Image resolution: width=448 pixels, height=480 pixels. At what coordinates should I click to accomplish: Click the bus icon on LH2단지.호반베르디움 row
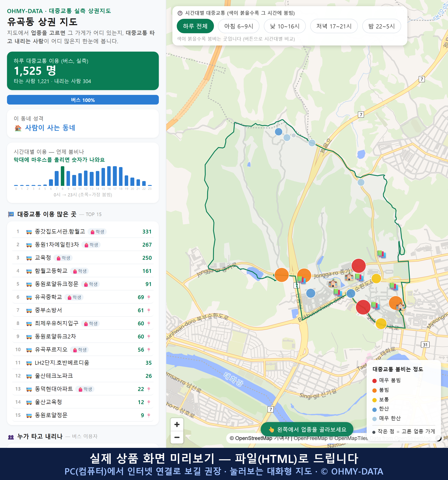(x=29, y=363)
